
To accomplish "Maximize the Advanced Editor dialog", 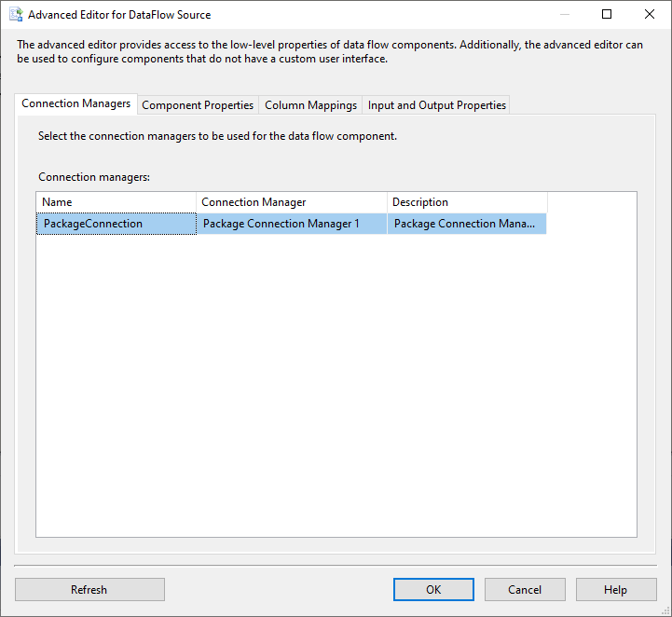I will [607, 15].
